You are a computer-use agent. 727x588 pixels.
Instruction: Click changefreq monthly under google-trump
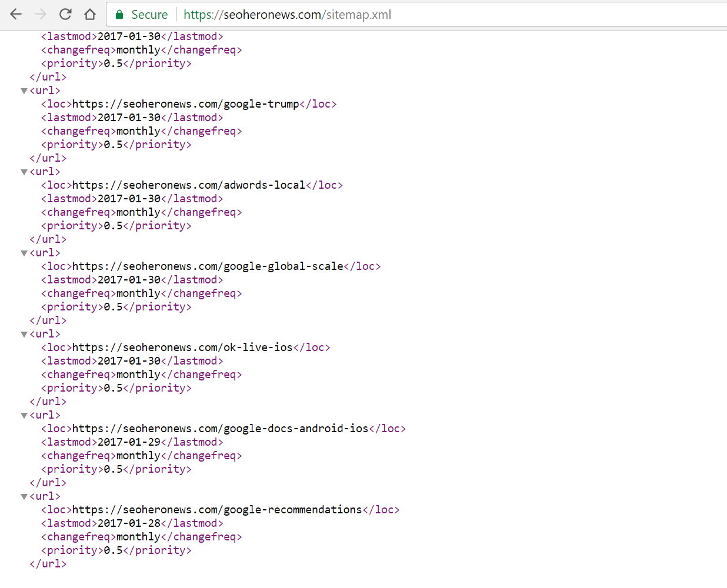(138, 131)
